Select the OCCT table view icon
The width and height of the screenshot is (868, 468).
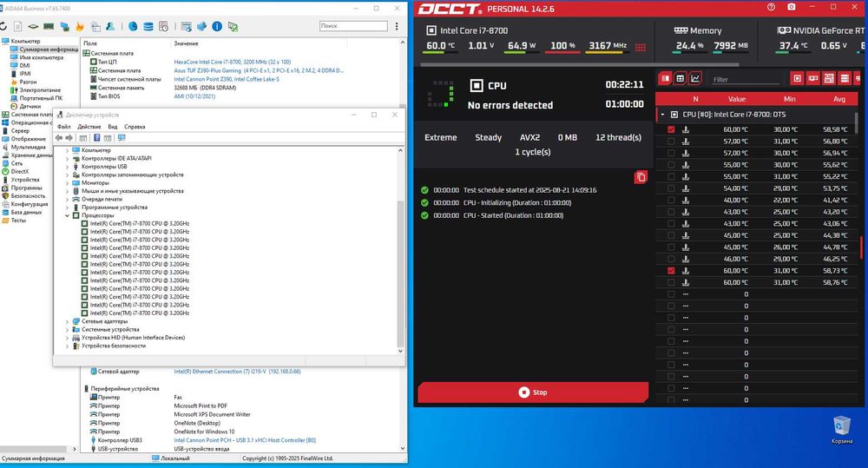(681, 79)
